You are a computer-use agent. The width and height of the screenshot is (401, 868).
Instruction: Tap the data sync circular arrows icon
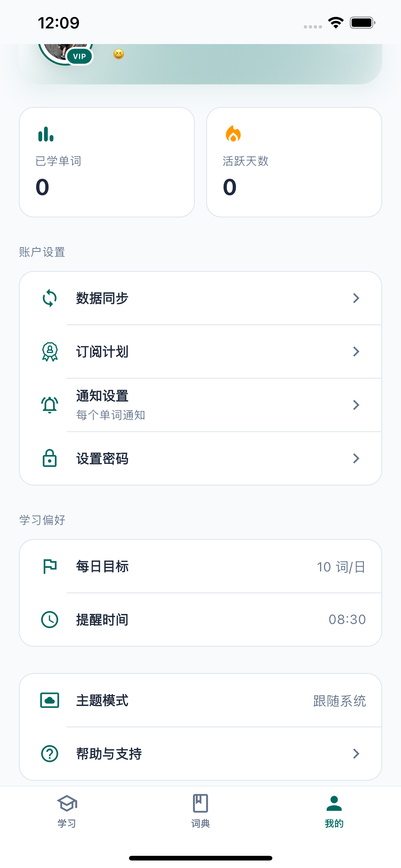(49, 298)
